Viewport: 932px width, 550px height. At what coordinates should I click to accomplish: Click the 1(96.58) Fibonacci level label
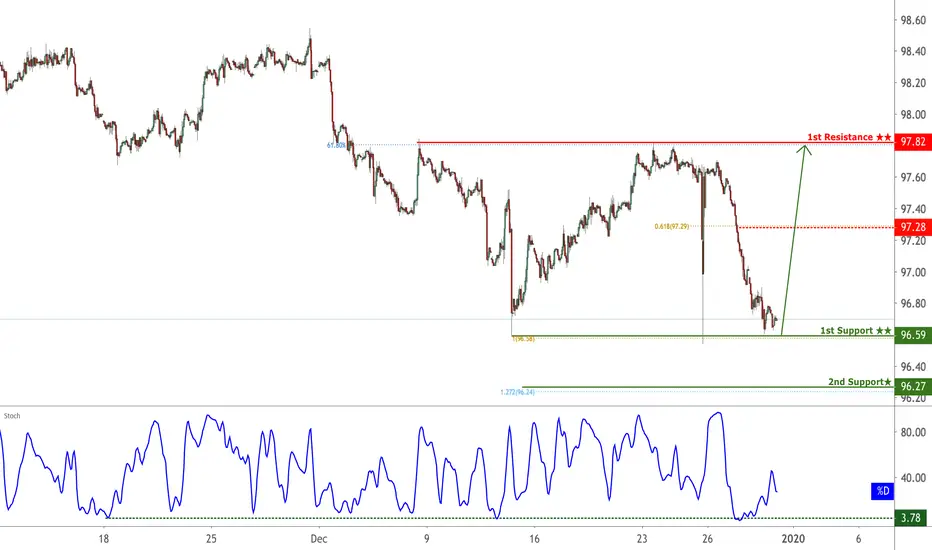524,339
